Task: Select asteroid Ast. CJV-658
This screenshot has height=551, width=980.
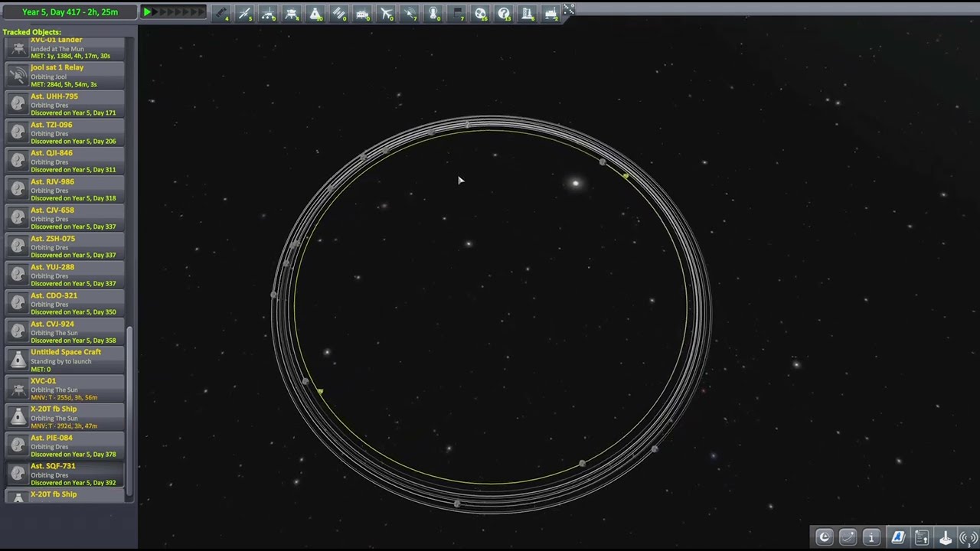Action: point(65,218)
